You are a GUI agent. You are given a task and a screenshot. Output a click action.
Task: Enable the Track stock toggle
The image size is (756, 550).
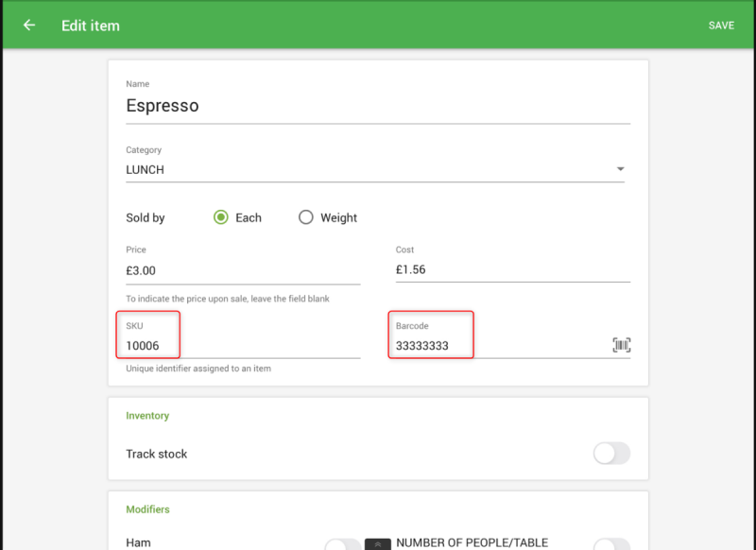[610, 454]
